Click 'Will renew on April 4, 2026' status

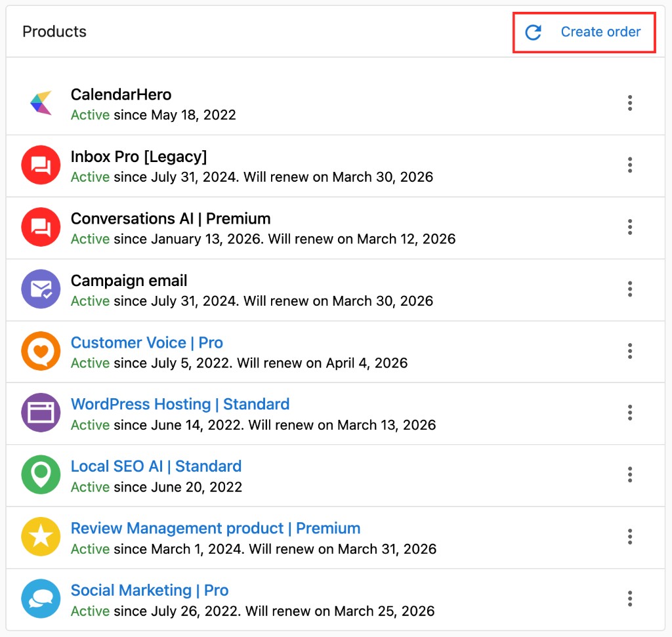coord(322,363)
